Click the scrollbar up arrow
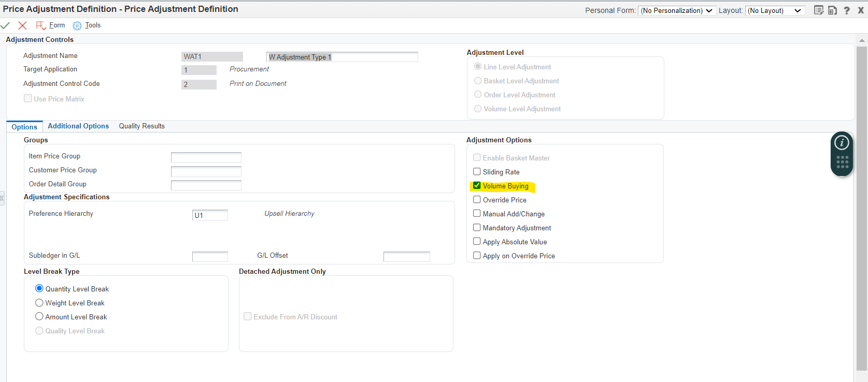 (x=862, y=40)
